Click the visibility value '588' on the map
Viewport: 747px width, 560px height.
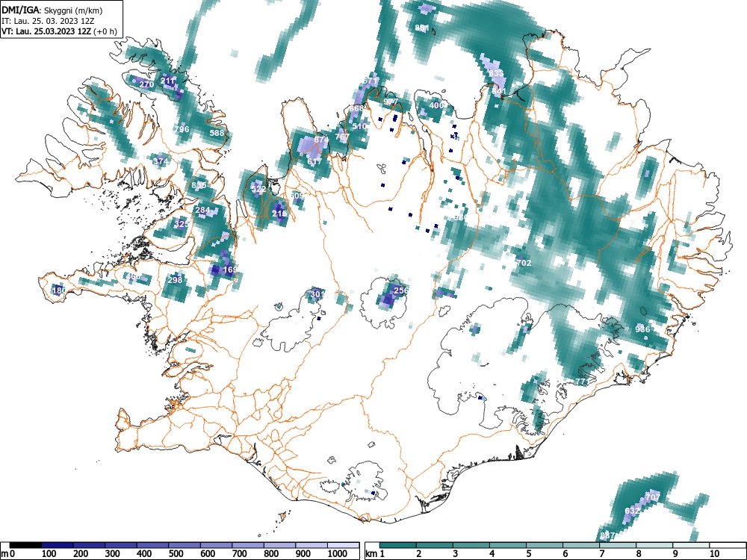coord(217,133)
